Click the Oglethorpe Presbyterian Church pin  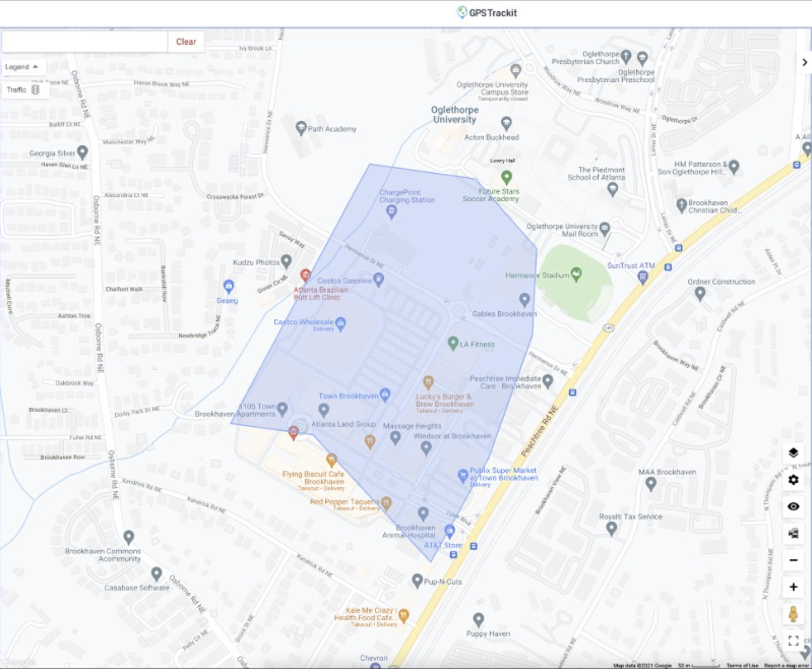tap(626, 56)
